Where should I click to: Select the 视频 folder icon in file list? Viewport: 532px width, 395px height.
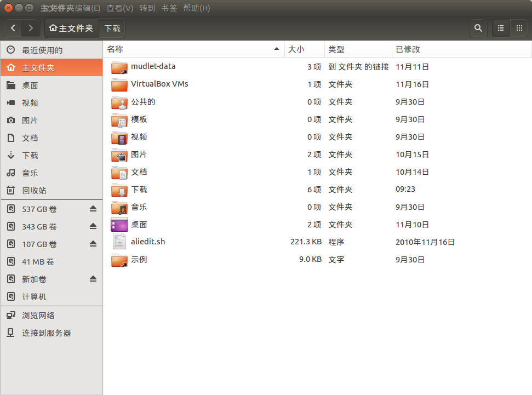[119, 137]
